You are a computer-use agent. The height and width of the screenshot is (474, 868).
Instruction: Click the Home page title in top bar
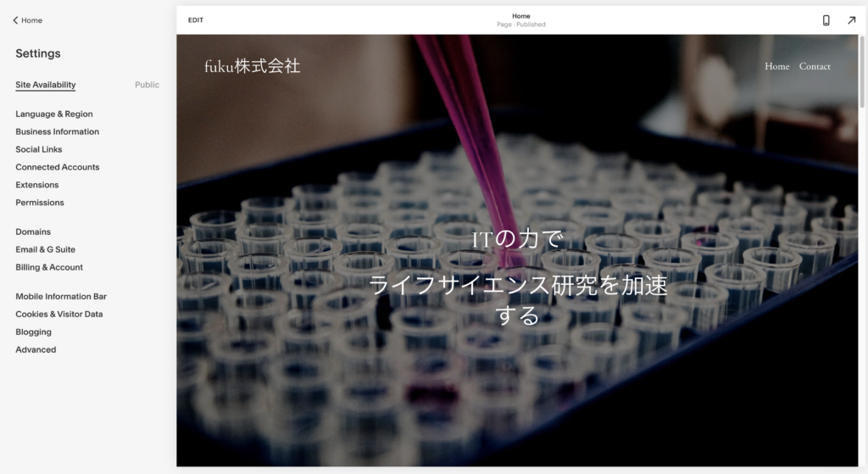(x=521, y=16)
